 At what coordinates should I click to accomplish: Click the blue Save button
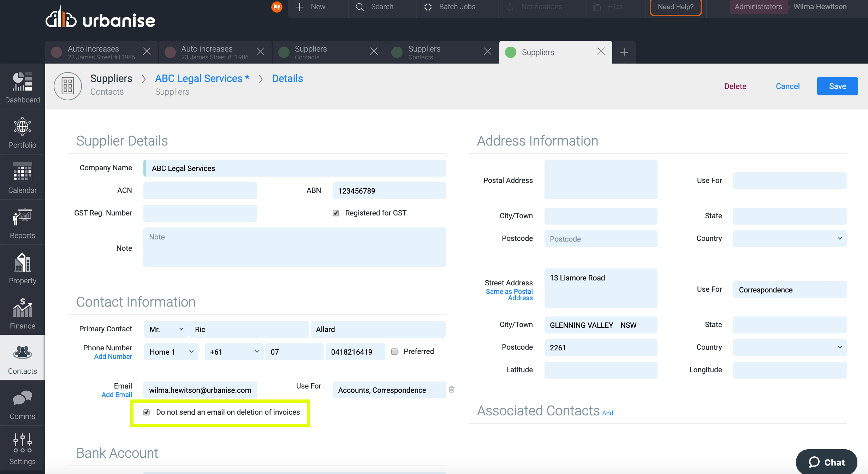pos(837,86)
